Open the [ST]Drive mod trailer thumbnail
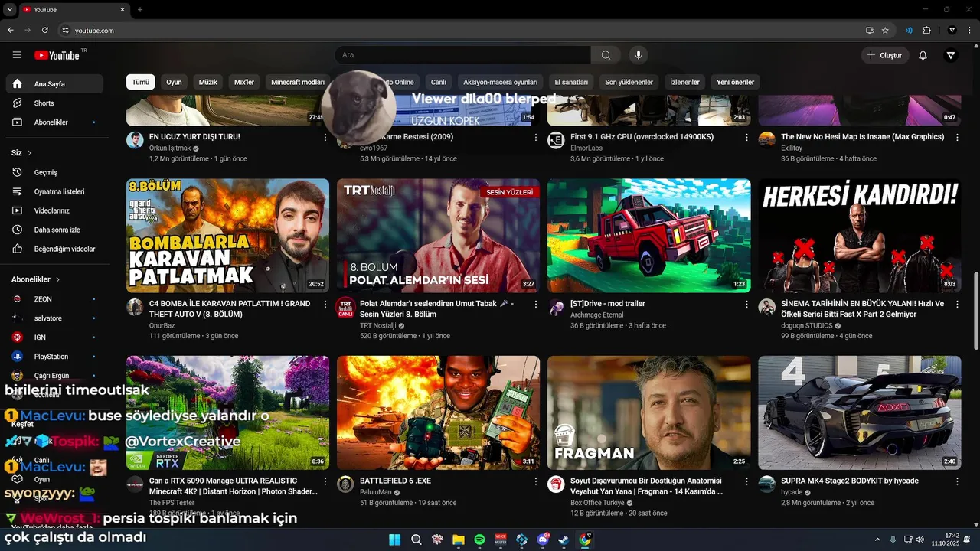Screen dimensions: 980x551 click(x=648, y=236)
